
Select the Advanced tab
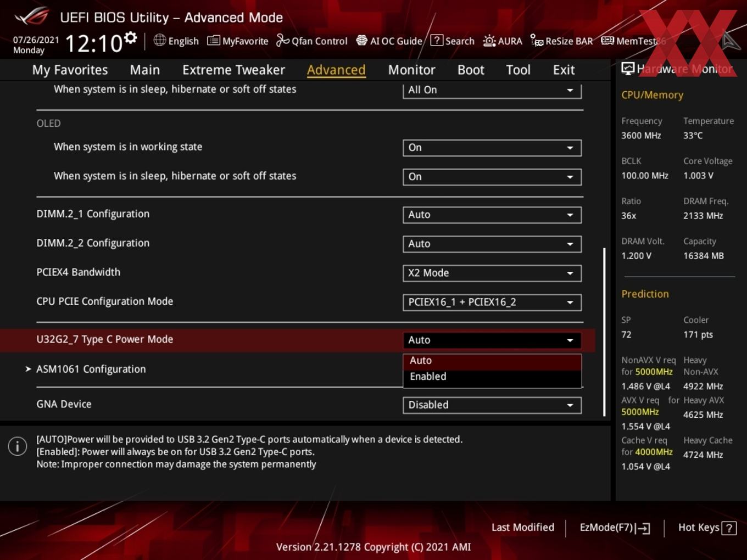click(336, 70)
